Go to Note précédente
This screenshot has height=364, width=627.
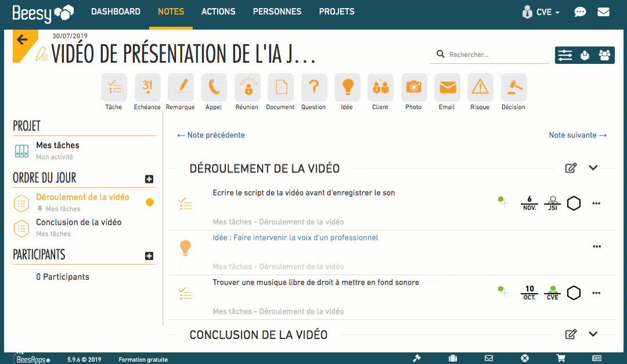(211, 135)
